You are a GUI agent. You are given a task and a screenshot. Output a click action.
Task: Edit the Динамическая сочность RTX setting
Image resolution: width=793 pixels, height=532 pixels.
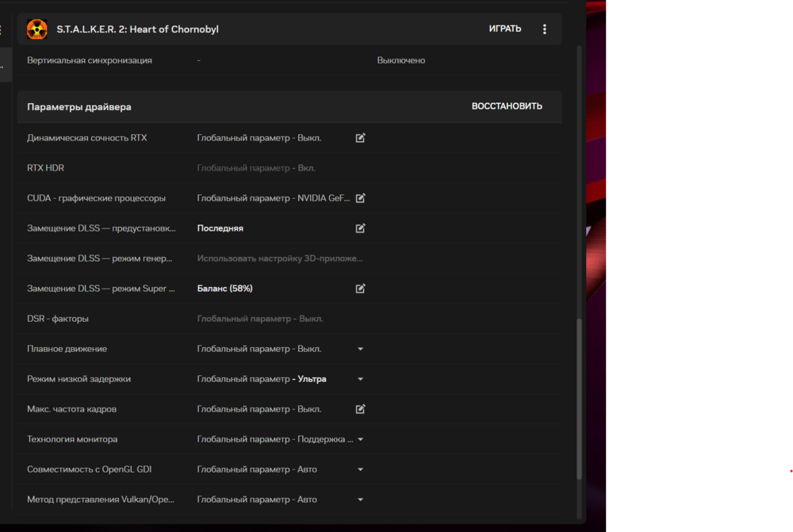[x=360, y=138]
